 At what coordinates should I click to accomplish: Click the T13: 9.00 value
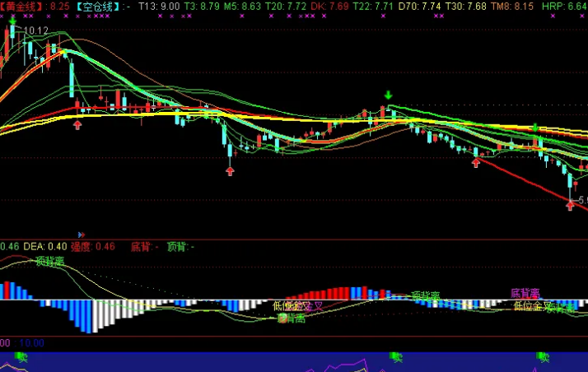point(159,7)
